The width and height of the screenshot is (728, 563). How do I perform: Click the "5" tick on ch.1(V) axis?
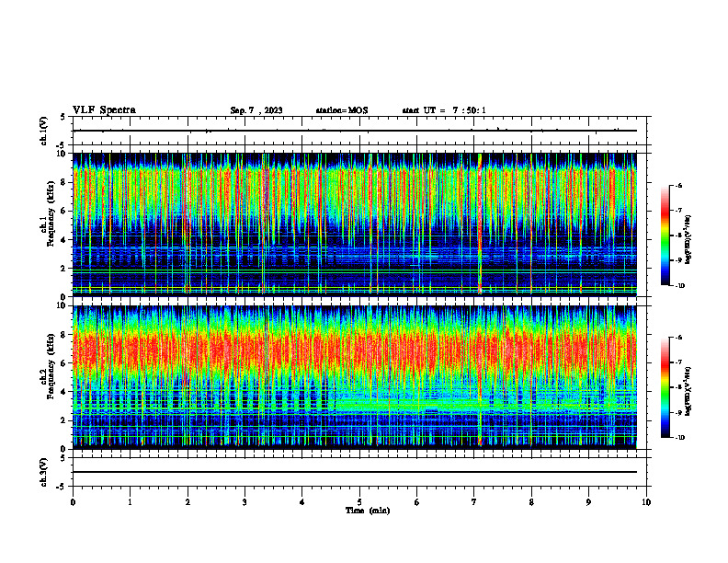(63, 117)
